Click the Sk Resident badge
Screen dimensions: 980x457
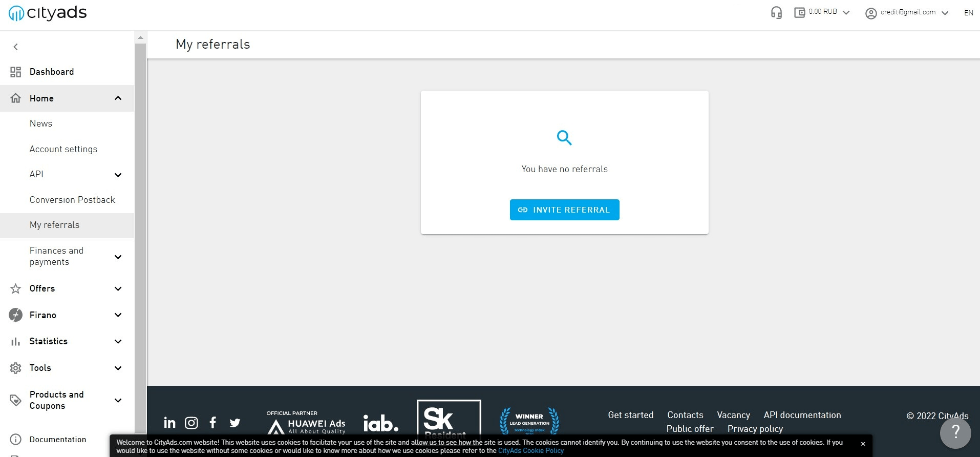[x=449, y=418]
